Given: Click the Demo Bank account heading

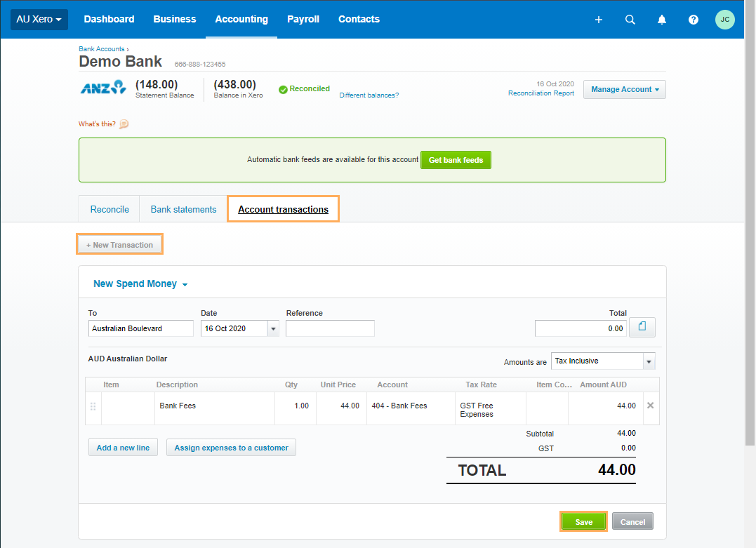Looking at the screenshot, I should tap(121, 62).
